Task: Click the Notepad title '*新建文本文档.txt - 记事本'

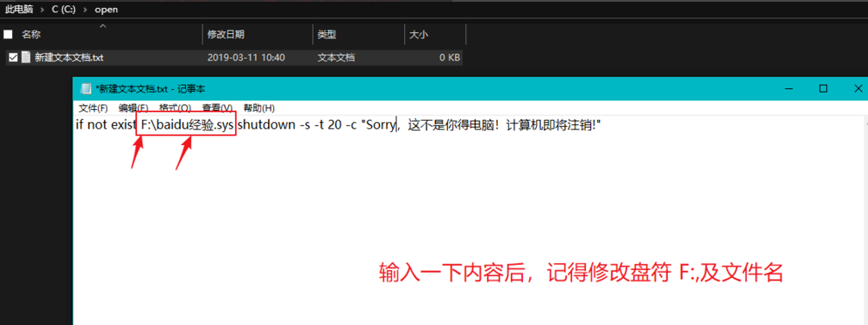Action: pos(150,88)
